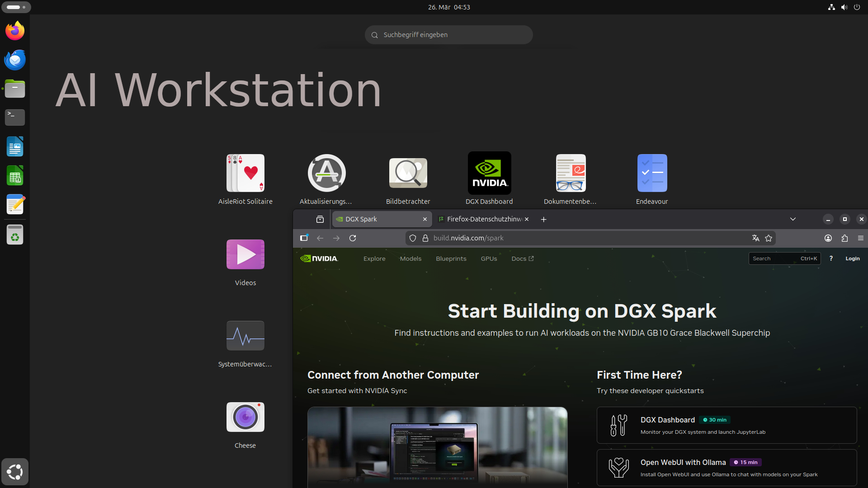Click the translate page icon in address bar
The width and height of the screenshot is (868, 488).
(755, 238)
